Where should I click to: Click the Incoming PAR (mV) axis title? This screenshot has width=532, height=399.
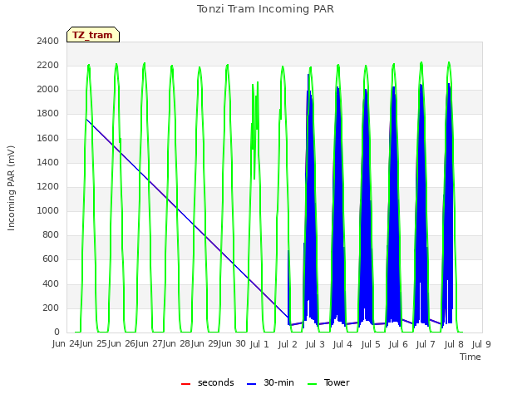(x=11, y=189)
